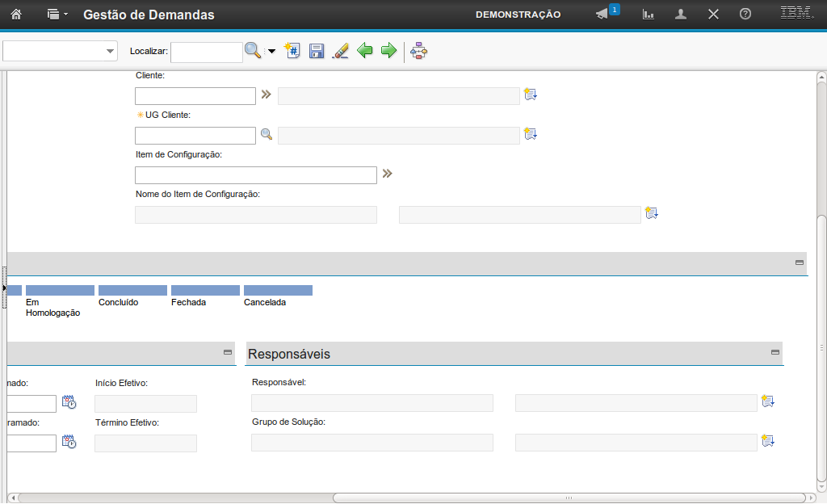
Task: Open the Reports chart icon
Action: click(x=649, y=15)
